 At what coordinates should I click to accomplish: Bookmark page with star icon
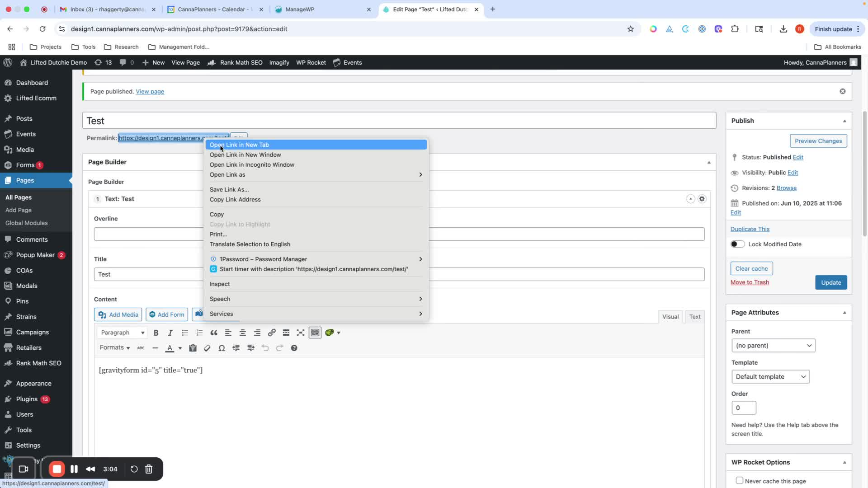point(631,29)
